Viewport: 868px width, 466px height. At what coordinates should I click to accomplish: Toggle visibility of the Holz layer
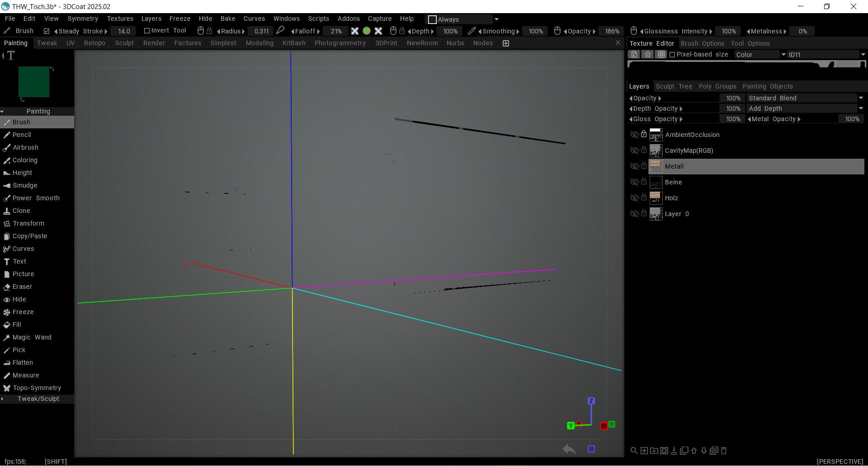pos(634,198)
